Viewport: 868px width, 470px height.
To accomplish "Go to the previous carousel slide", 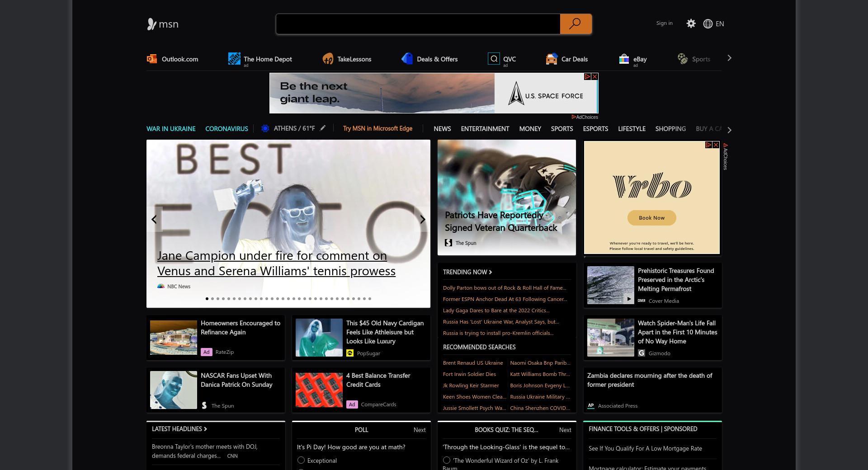I will 154,219.
